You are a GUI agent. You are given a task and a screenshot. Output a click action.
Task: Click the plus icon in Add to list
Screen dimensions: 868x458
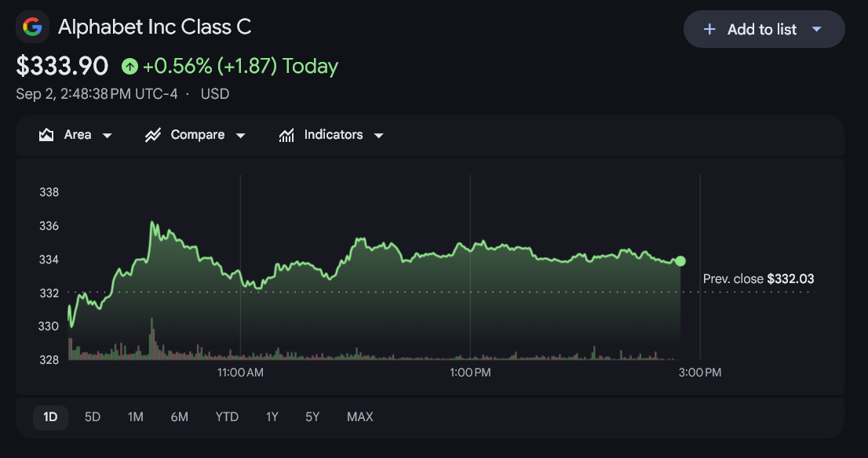(709, 29)
